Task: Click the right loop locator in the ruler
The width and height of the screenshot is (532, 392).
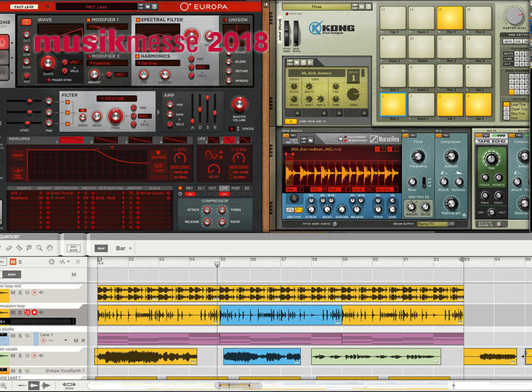Action: pos(462,260)
